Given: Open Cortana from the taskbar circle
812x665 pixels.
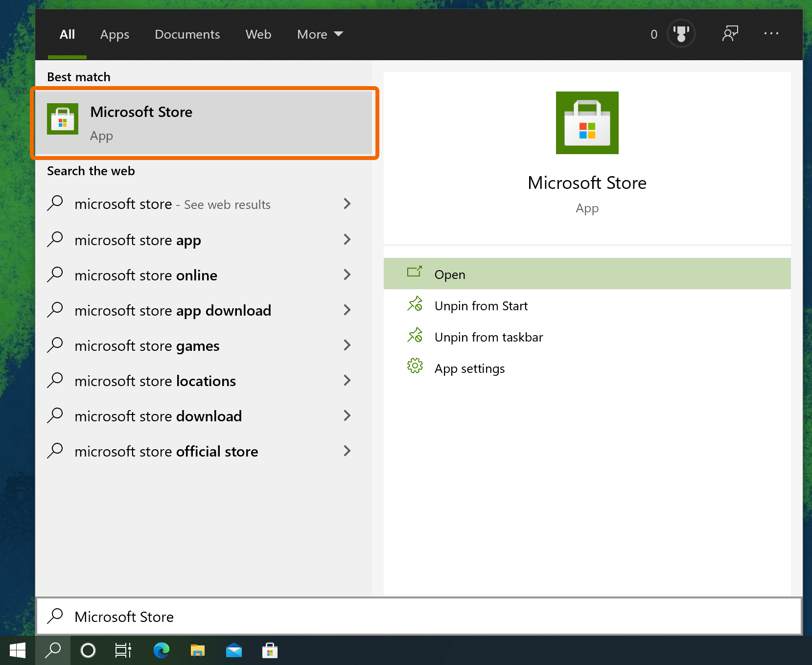Looking at the screenshot, I should tap(88, 651).
